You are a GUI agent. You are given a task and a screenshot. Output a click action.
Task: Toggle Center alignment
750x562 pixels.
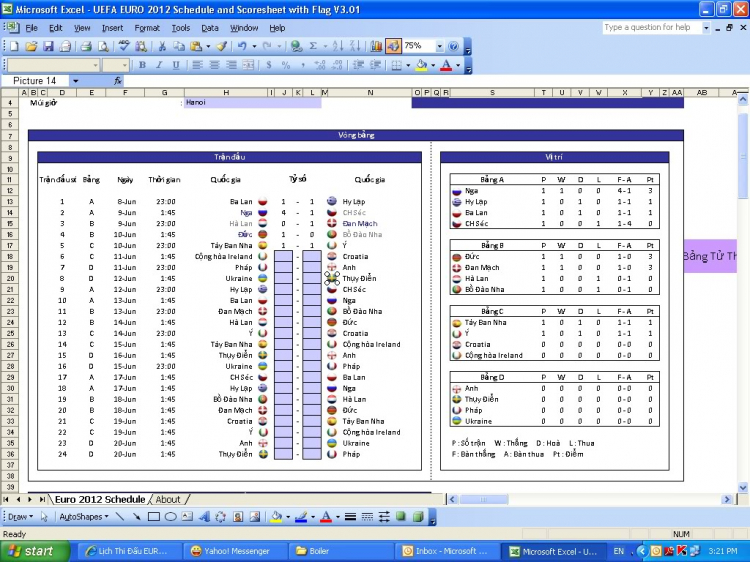[x=214, y=65]
